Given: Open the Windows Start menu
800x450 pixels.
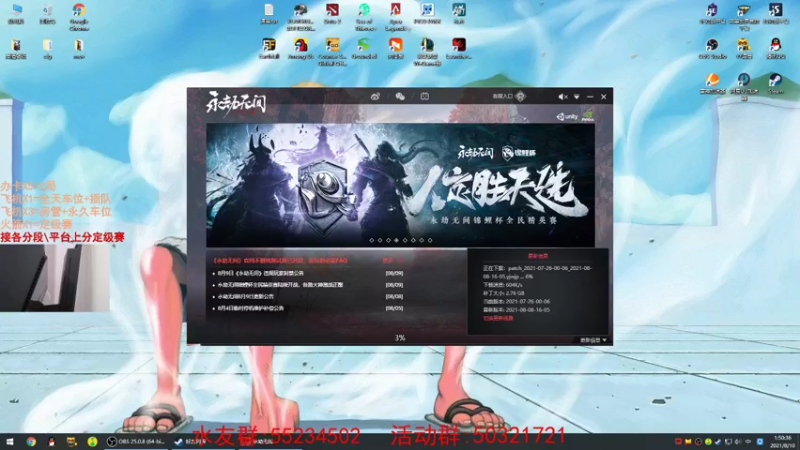Looking at the screenshot, I should (x=10, y=441).
